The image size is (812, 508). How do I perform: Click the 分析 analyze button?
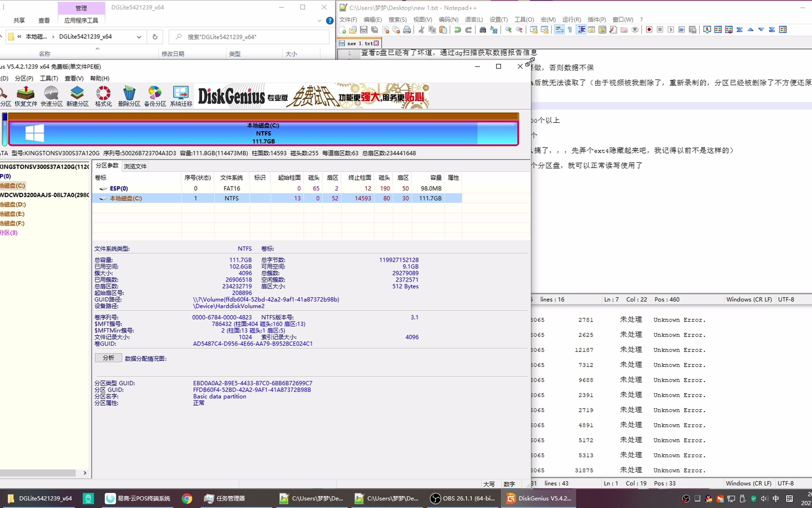[x=108, y=358]
